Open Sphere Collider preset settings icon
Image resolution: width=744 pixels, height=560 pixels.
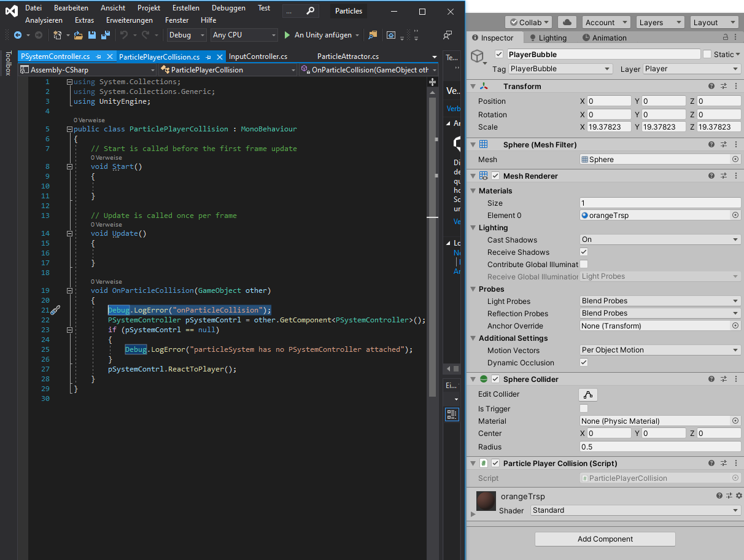[724, 379]
